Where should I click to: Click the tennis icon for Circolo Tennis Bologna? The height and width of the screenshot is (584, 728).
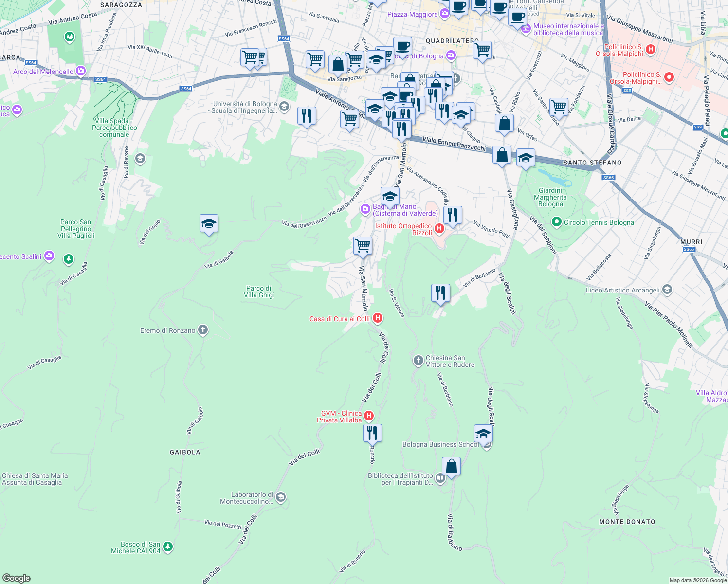coord(556,222)
